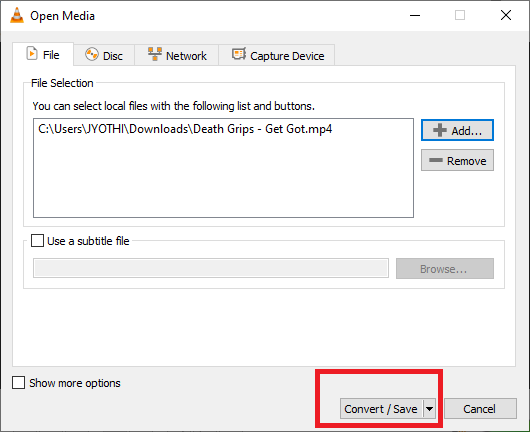Tick the Show more options checkbox
The height and width of the screenshot is (432, 530).
pyautogui.click(x=18, y=383)
